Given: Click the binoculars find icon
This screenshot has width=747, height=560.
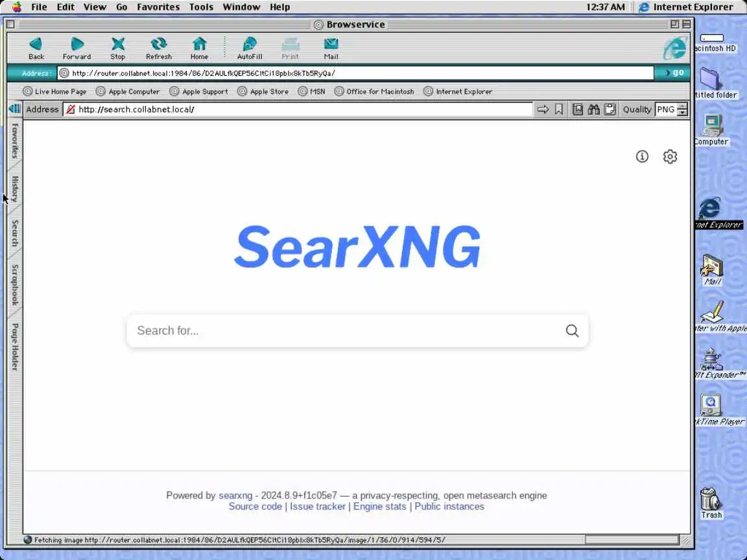Looking at the screenshot, I should 593,110.
